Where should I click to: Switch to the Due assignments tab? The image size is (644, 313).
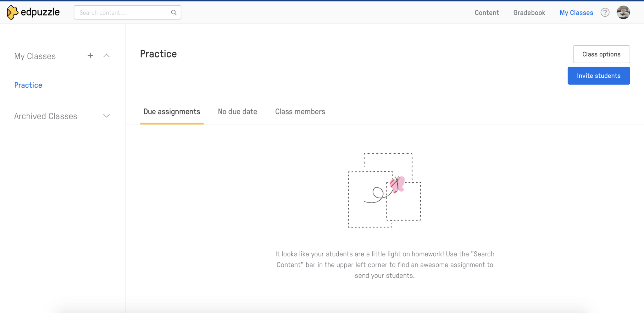pyautogui.click(x=172, y=112)
